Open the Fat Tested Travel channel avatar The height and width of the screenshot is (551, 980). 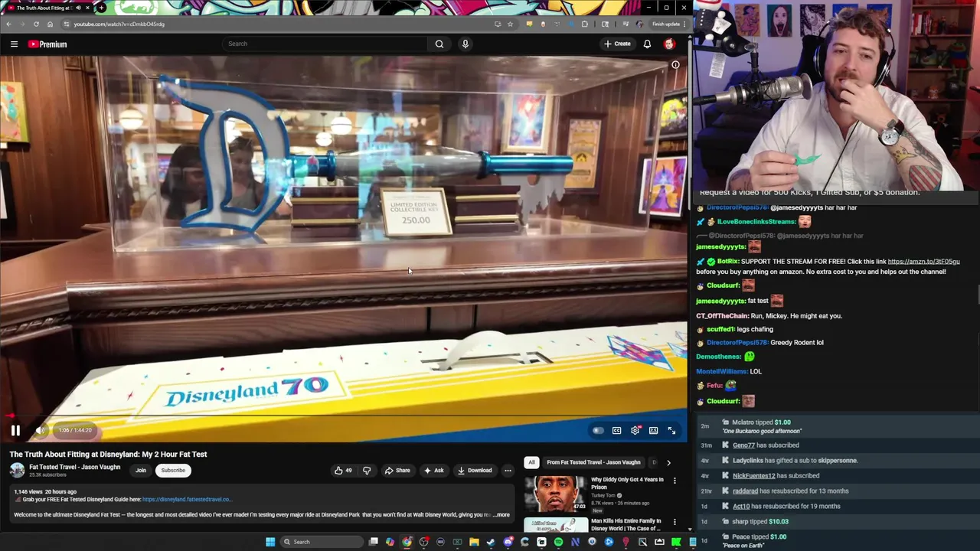pos(17,470)
